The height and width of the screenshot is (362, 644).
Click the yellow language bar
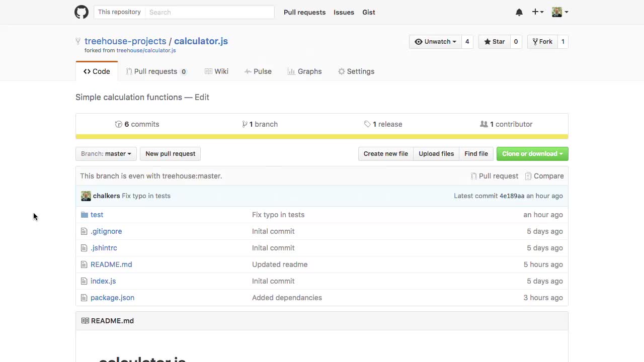[x=322, y=137]
